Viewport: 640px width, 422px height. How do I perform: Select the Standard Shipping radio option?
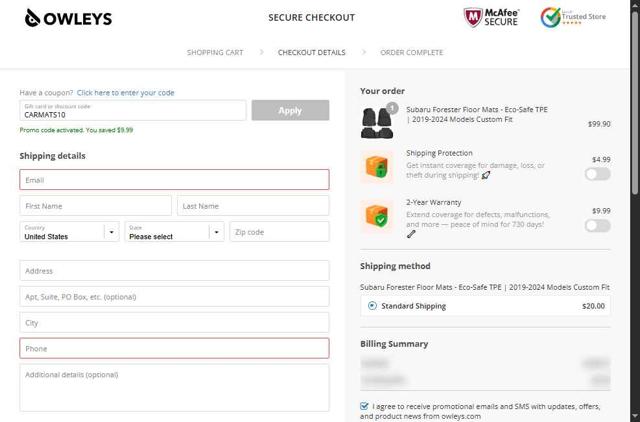tap(372, 306)
